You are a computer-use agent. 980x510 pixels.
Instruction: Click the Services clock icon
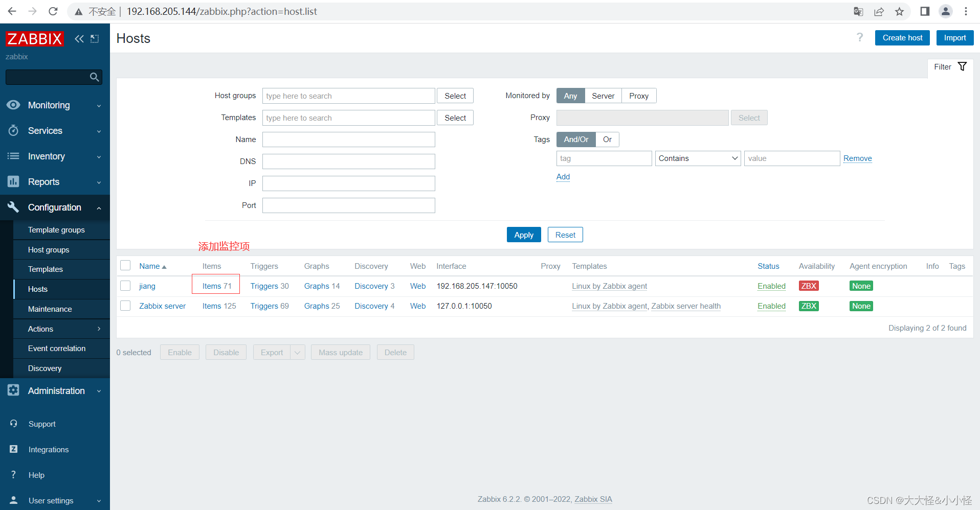(x=13, y=130)
